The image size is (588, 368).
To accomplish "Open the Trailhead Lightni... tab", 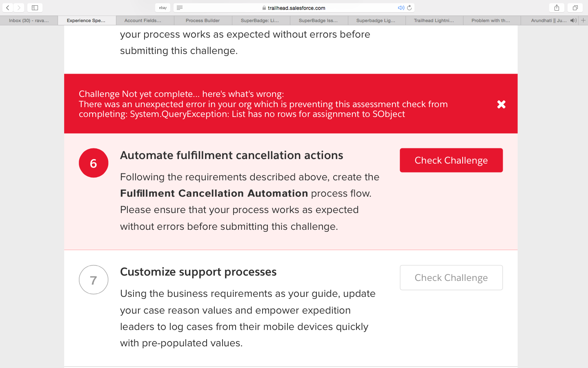I will click(434, 20).
